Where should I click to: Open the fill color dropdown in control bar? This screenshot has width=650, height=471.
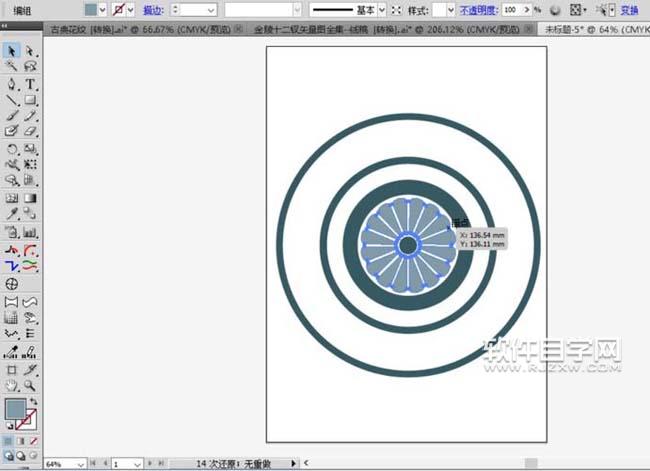tap(103, 8)
